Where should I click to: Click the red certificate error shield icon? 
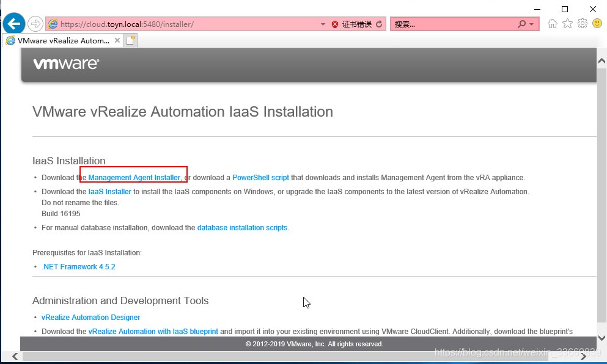pos(335,24)
